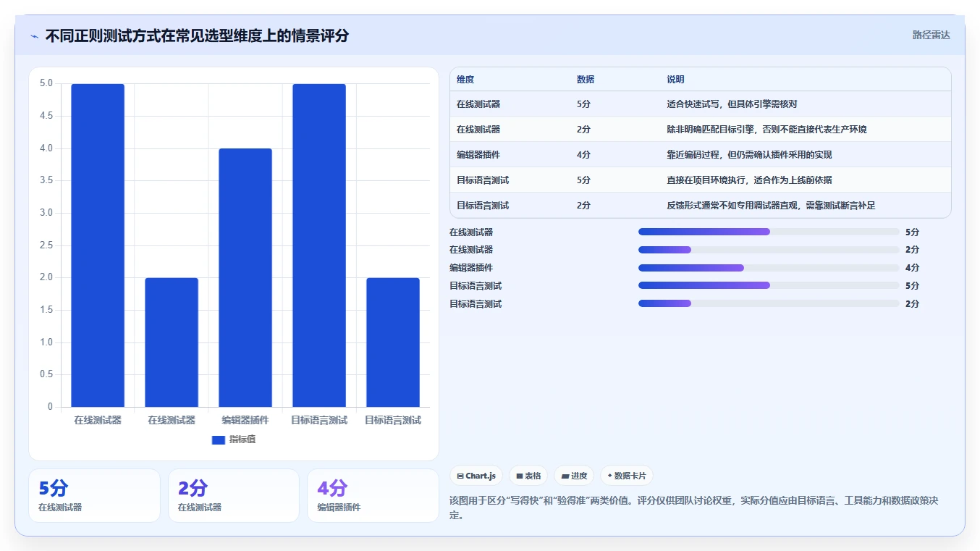Screen dimensions: 980x551
Task: Click the icon on the Chart.js chip
Action: tap(460, 476)
